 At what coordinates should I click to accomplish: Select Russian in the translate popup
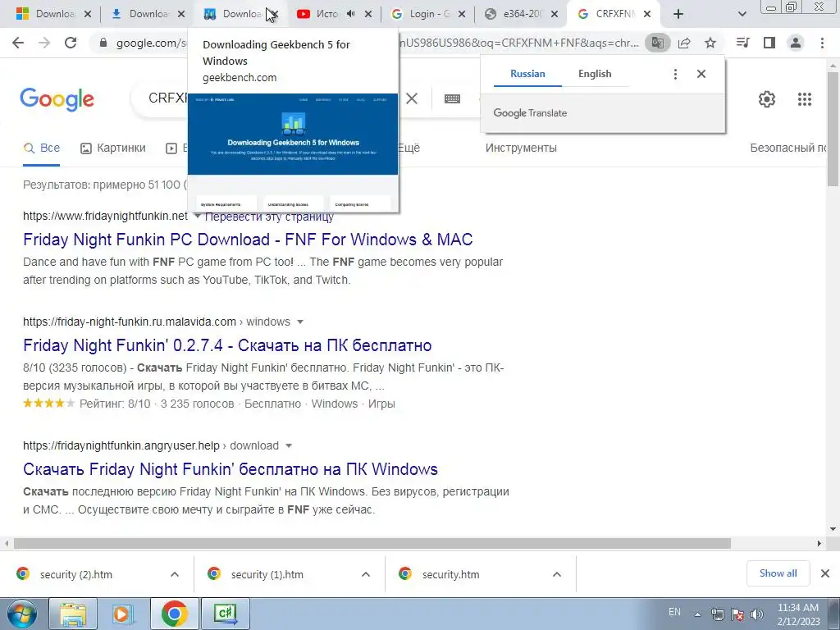click(x=527, y=74)
